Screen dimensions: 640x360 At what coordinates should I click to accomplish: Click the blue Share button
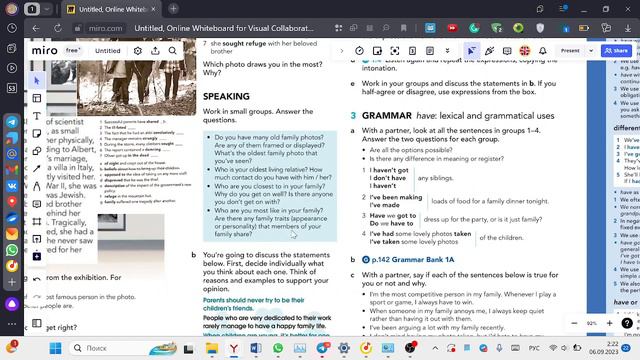tap(616, 51)
